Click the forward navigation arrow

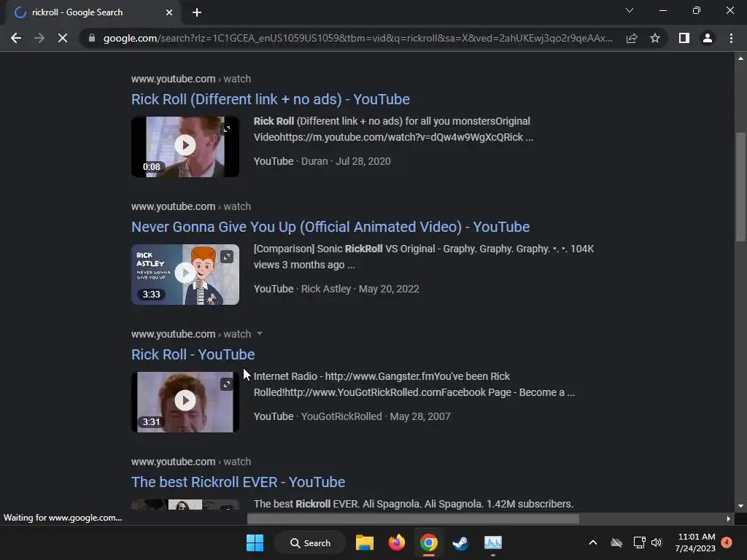(39, 38)
